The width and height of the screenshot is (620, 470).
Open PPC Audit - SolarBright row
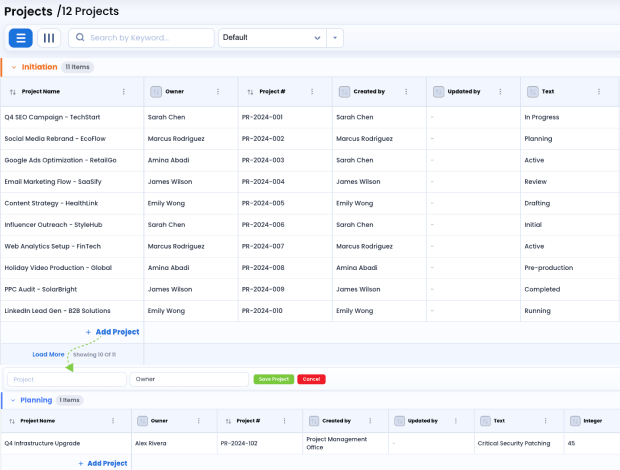[x=41, y=290]
